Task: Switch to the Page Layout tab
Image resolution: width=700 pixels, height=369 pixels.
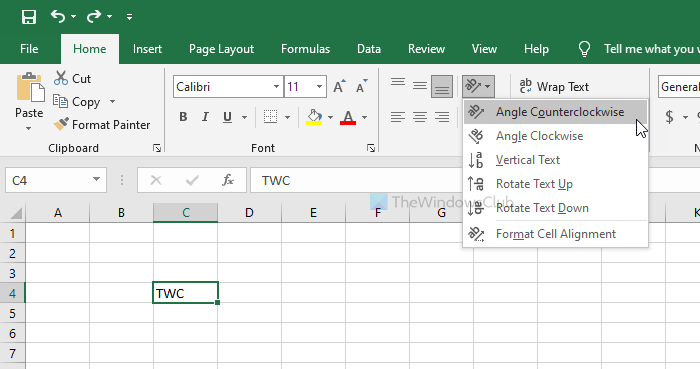Action: click(221, 49)
